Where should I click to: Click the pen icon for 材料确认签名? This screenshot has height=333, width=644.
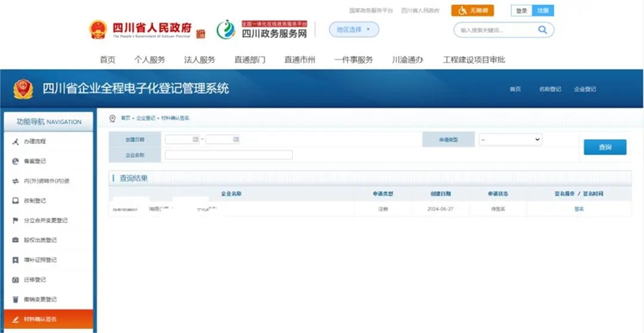point(15,319)
